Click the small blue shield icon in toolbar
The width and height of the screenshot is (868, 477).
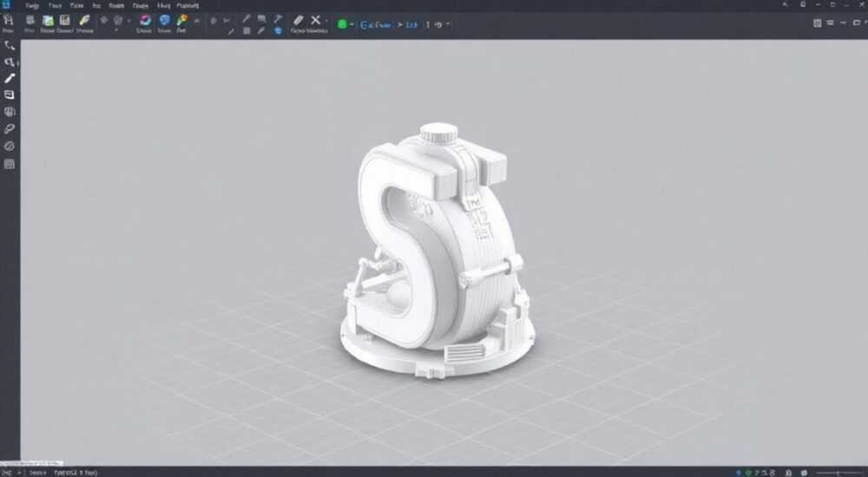click(x=279, y=31)
